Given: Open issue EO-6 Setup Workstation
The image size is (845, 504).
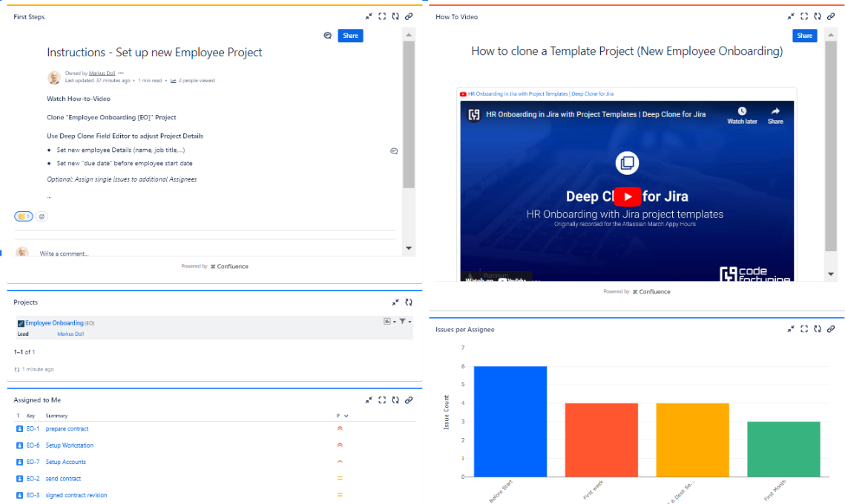Looking at the screenshot, I should point(69,445).
